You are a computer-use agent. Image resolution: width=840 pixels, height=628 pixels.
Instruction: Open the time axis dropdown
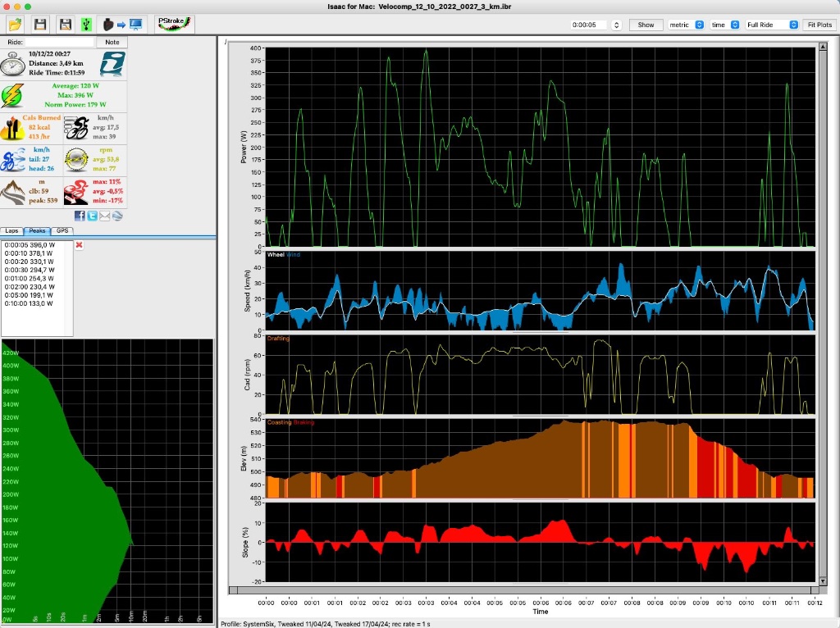[725, 25]
